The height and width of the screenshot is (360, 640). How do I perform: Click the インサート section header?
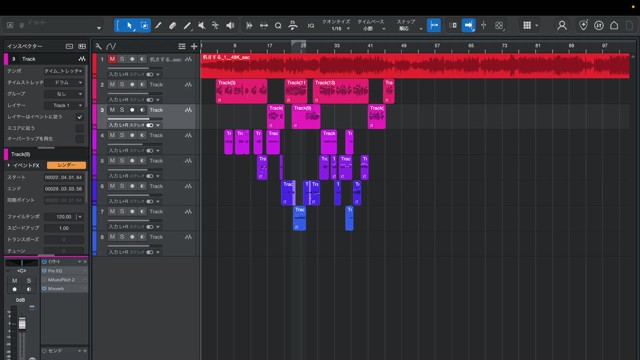64,262
